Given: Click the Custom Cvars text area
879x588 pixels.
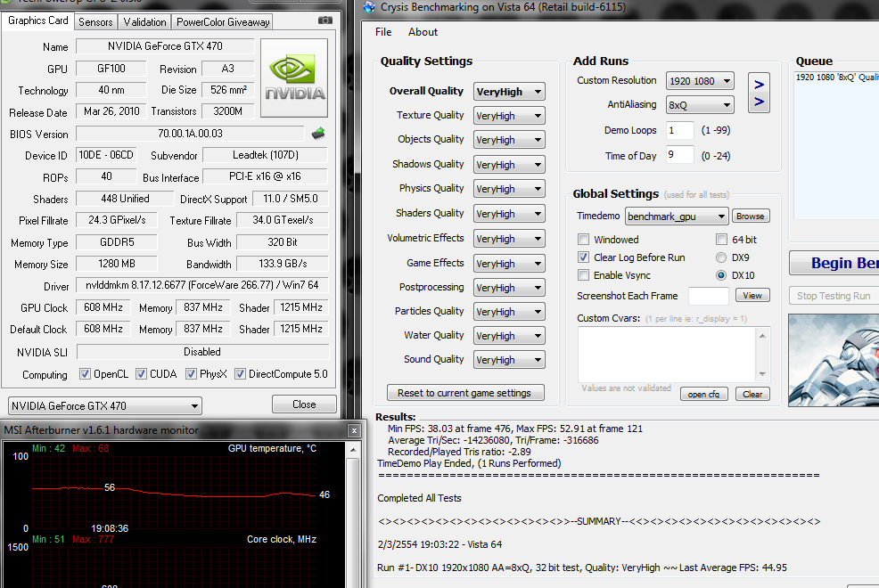Looking at the screenshot, I should 667,355.
